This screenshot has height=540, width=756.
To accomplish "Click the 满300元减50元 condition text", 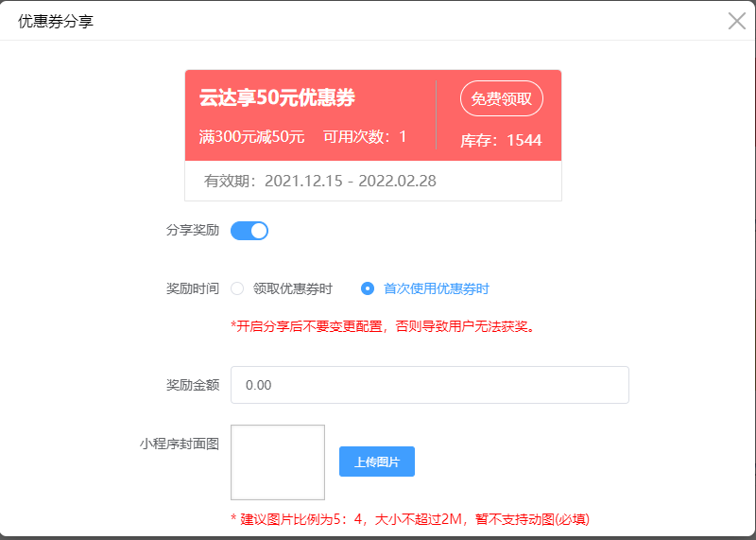I will 251,136.
